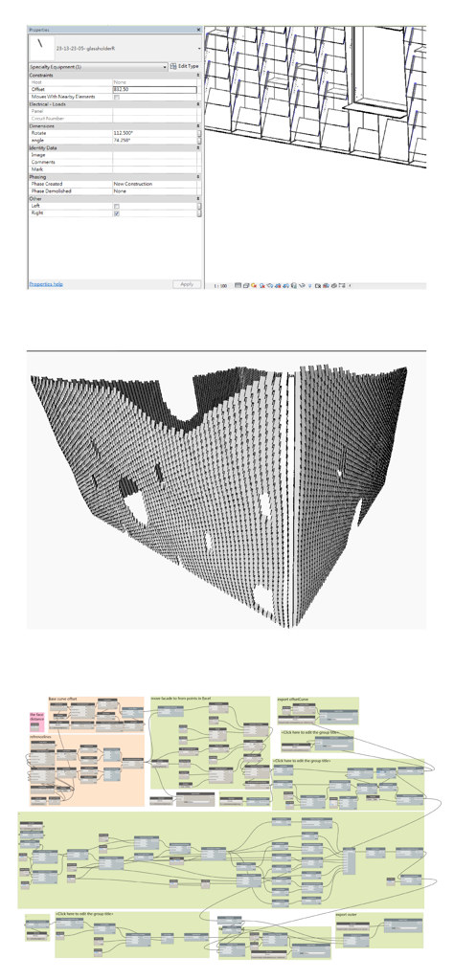Viewport: 454px width, 980px height.
Task: Uncheck the Right checkbox under Other
Action: [116, 213]
